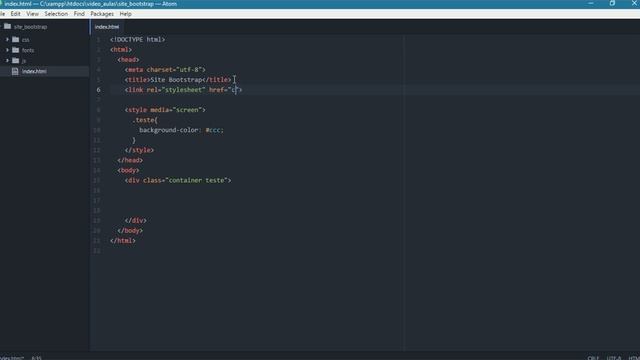Click the fonts folder icon
This screenshot has height=360, width=640.
(16, 50)
